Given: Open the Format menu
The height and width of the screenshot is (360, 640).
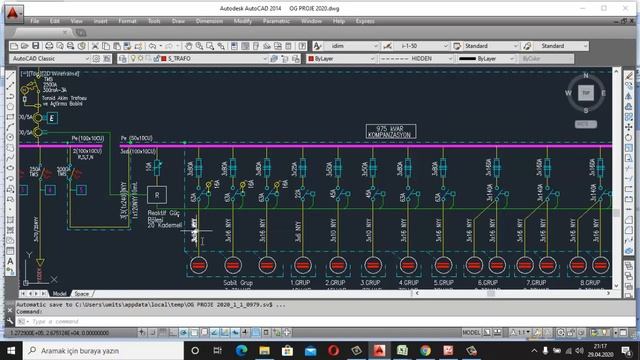Looking at the screenshot, I should tap(127, 21).
